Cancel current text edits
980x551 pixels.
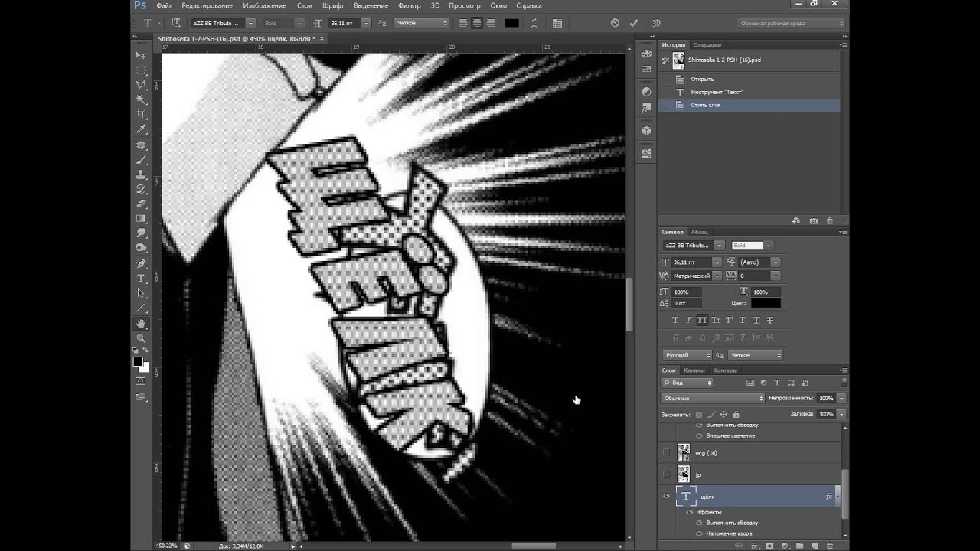coord(615,23)
